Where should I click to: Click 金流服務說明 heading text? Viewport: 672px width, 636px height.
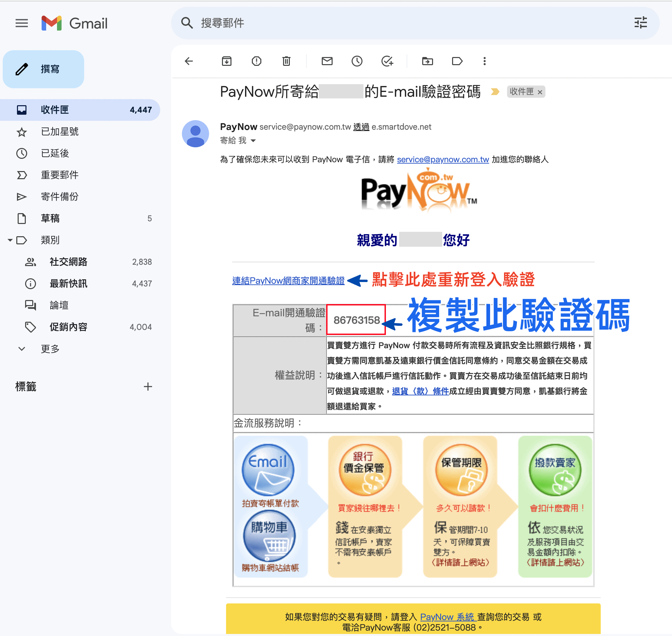[268, 423]
